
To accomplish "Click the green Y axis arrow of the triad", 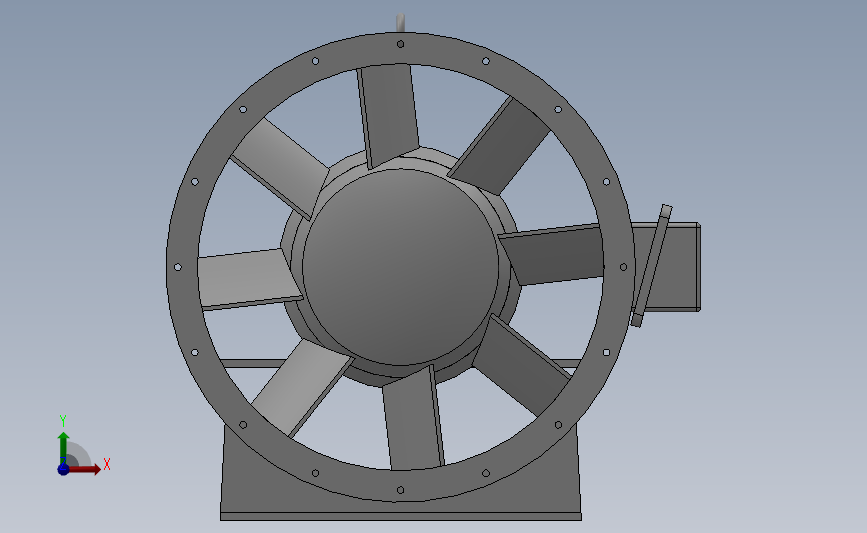I will (63, 448).
